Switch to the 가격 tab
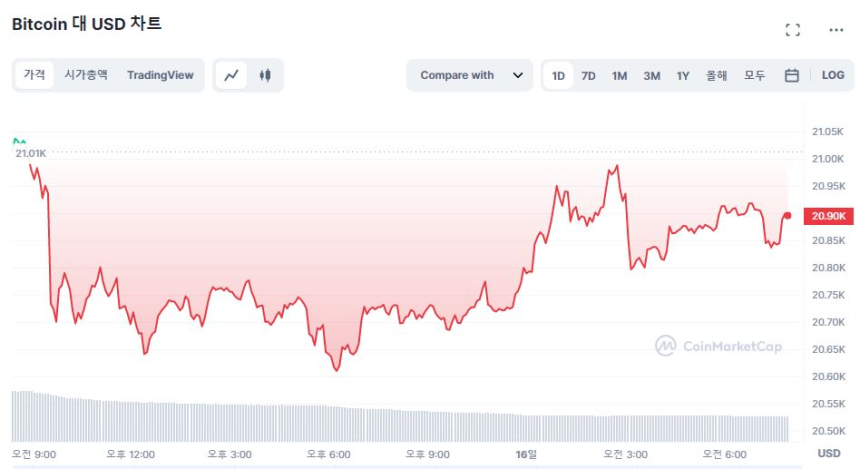The width and height of the screenshot is (860, 469). pos(34,75)
